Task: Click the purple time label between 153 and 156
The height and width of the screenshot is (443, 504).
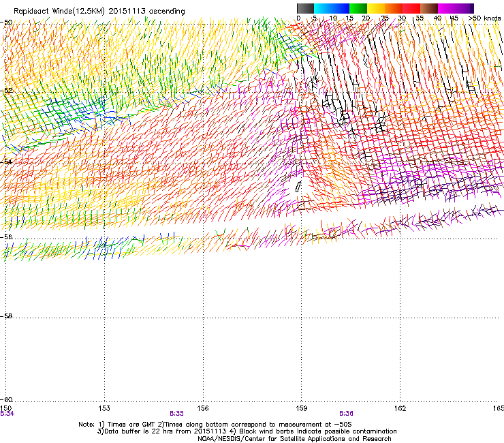Action: click(177, 414)
